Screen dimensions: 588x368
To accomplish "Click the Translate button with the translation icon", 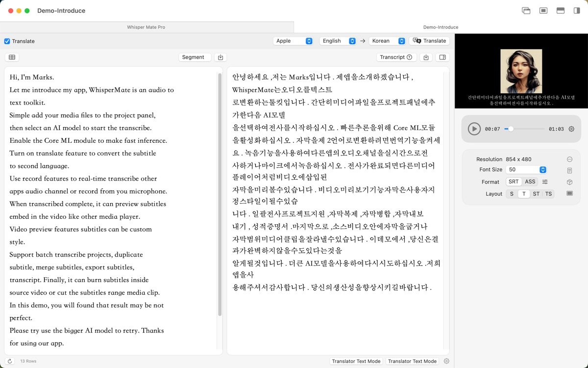I will point(429,41).
